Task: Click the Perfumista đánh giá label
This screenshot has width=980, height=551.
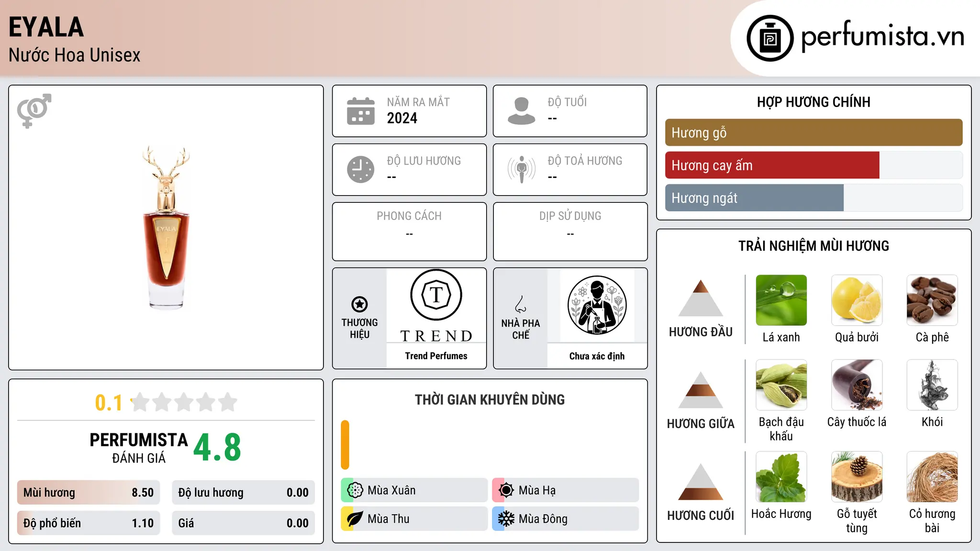Action: [139, 448]
